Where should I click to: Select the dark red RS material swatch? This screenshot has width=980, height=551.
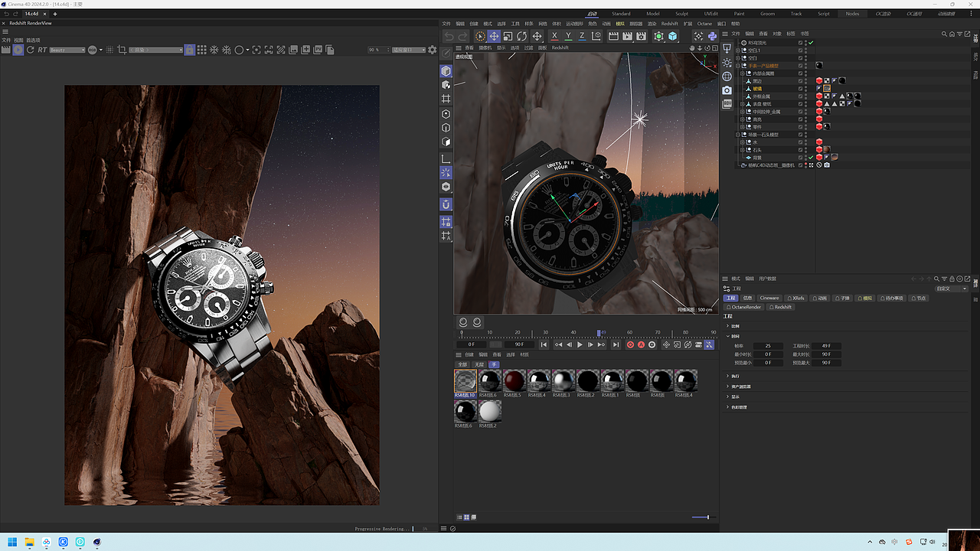(x=514, y=381)
